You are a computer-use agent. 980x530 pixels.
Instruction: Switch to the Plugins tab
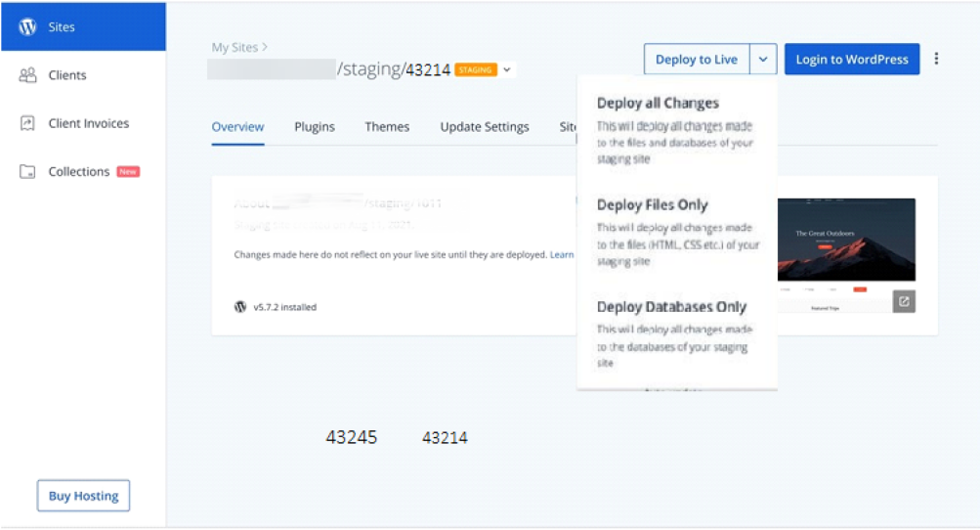click(315, 127)
